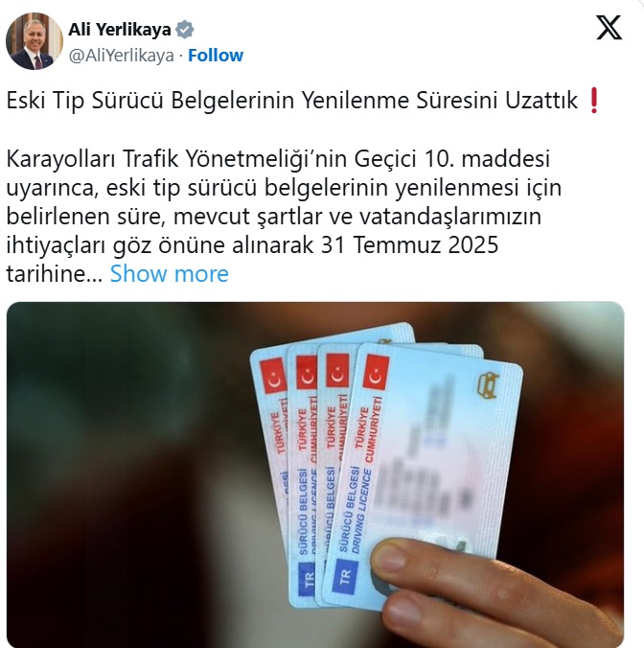The width and height of the screenshot is (644, 648).
Task: Open the @AliYerlikaya handle link
Action: tap(121, 56)
